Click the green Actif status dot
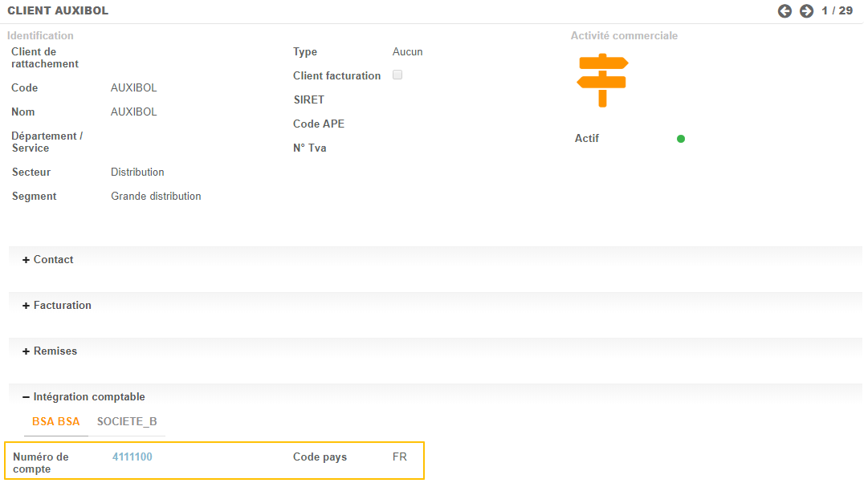868x483 pixels. 681,139
